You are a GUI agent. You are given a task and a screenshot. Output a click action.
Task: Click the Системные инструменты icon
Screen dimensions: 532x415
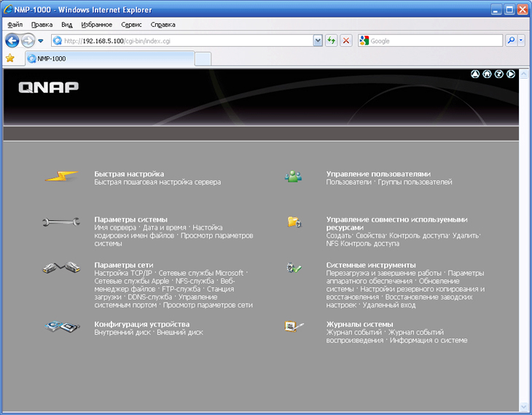[x=294, y=268]
